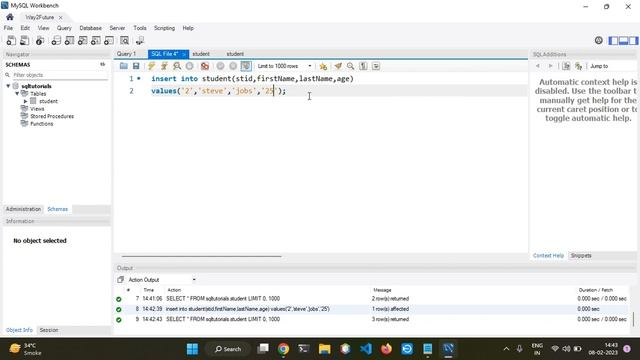The width and height of the screenshot is (640, 360).
Task: Open script file folder icon in editor toolbar
Action: point(124,66)
